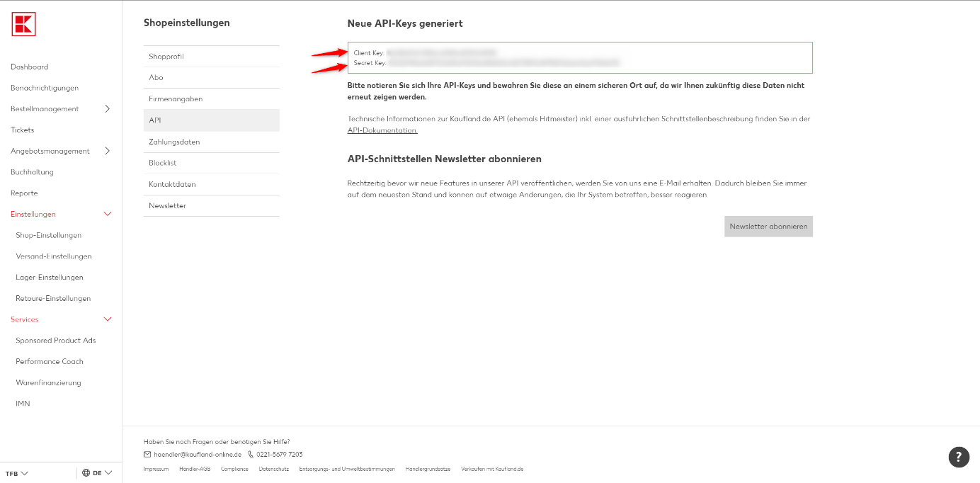Viewport: 980px width, 483px height.
Task: Open the help question mark button
Action: coord(959,457)
